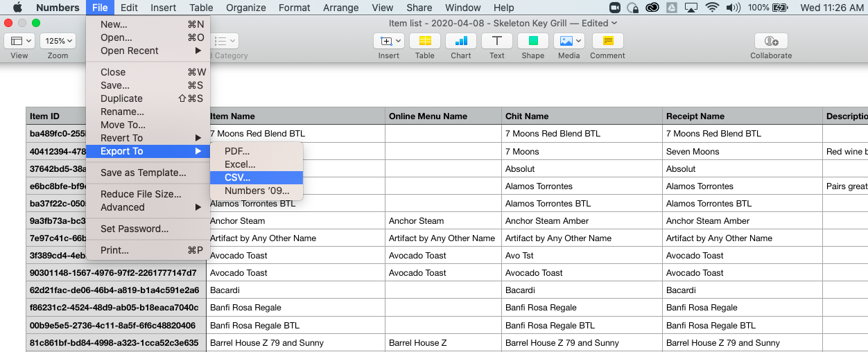
Task: Click the Table toolbar icon
Action: pyautogui.click(x=424, y=42)
